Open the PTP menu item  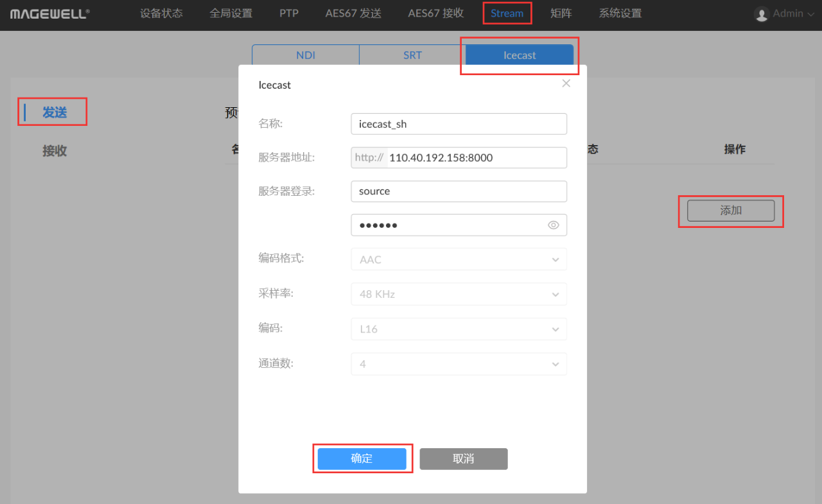click(x=289, y=13)
